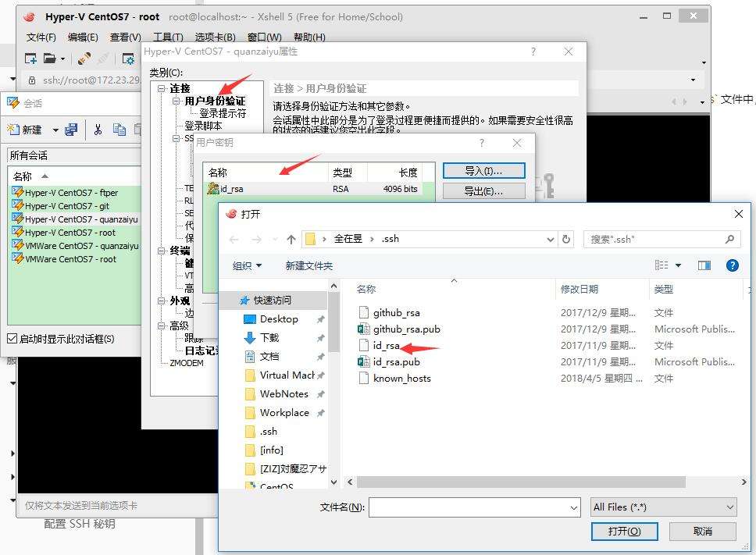
Task: Click the 打开(O) button
Action: click(624, 532)
